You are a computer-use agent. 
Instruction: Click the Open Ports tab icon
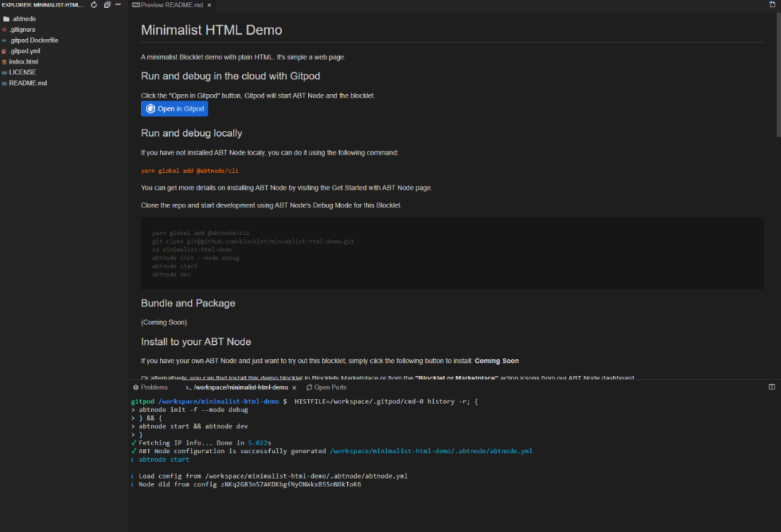[309, 387]
